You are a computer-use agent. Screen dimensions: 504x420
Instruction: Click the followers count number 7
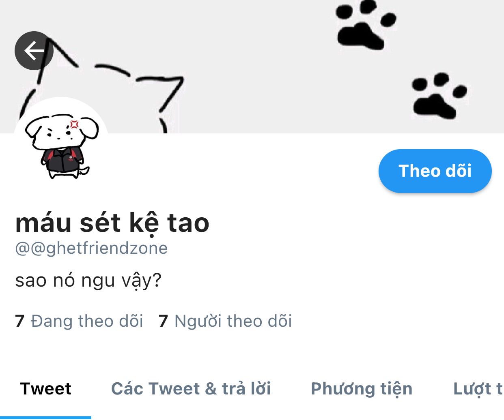164,321
